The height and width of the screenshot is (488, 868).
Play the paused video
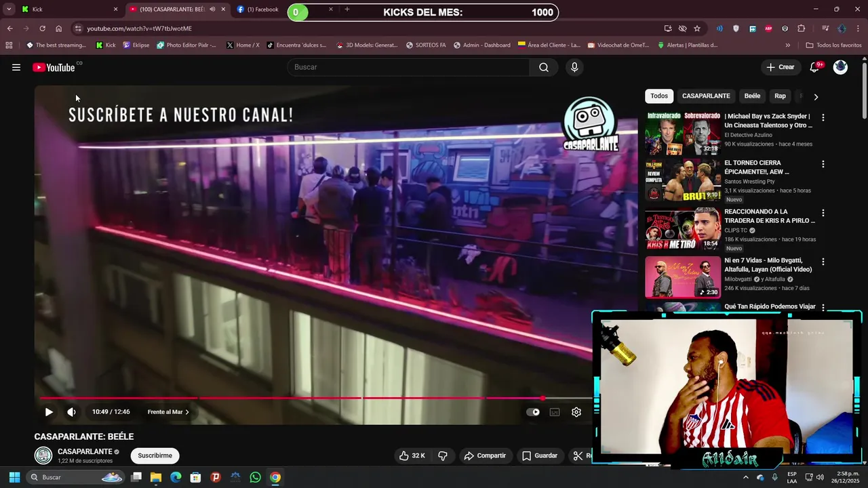click(49, 412)
